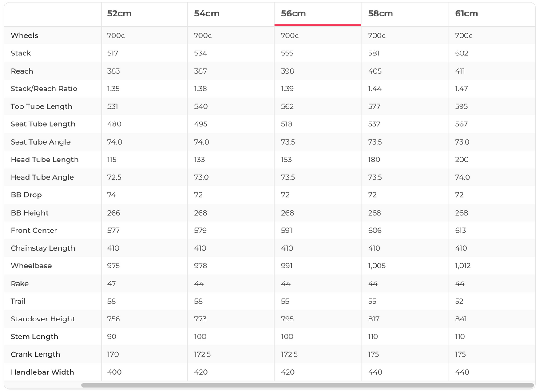Click the Stack/Reach Ratio row label
This screenshot has width=539, height=392.
44,89
